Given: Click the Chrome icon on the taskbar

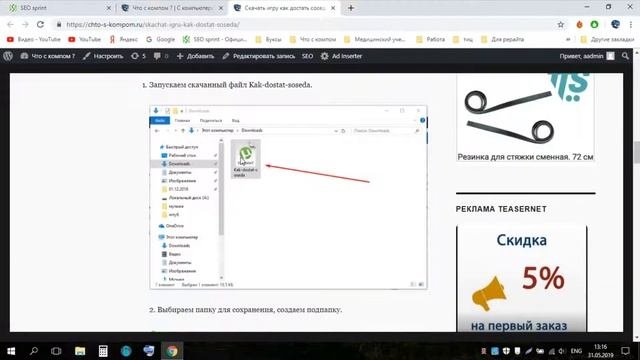Looking at the screenshot, I should coord(172,351).
